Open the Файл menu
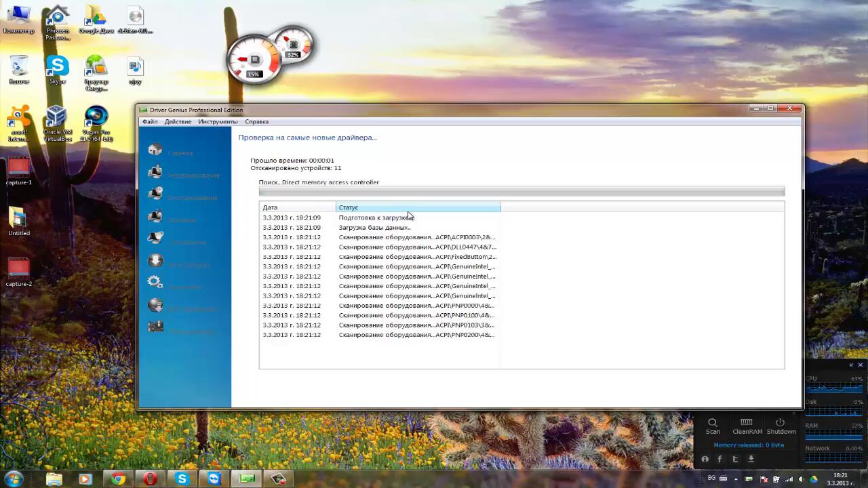 coord(150,122)
